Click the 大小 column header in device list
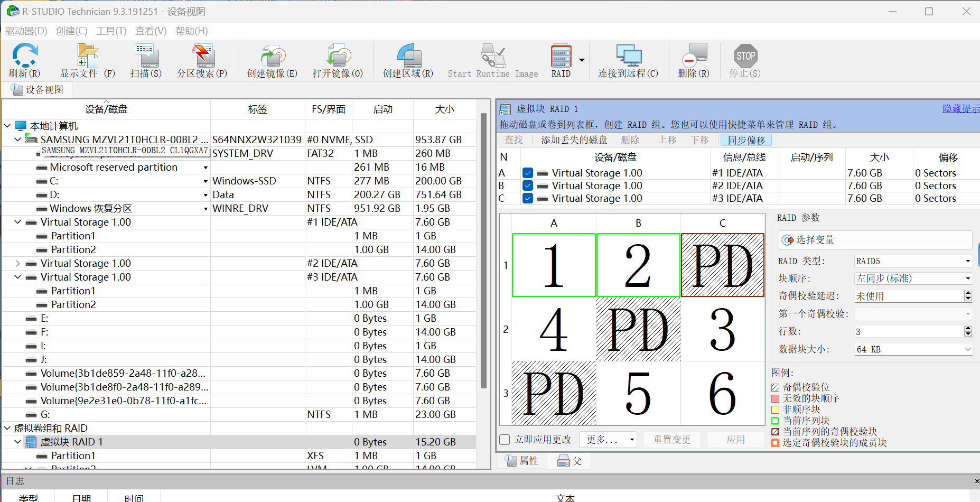Image resolution: width=980 pixels, height=502 pixels. coord(444,109)
